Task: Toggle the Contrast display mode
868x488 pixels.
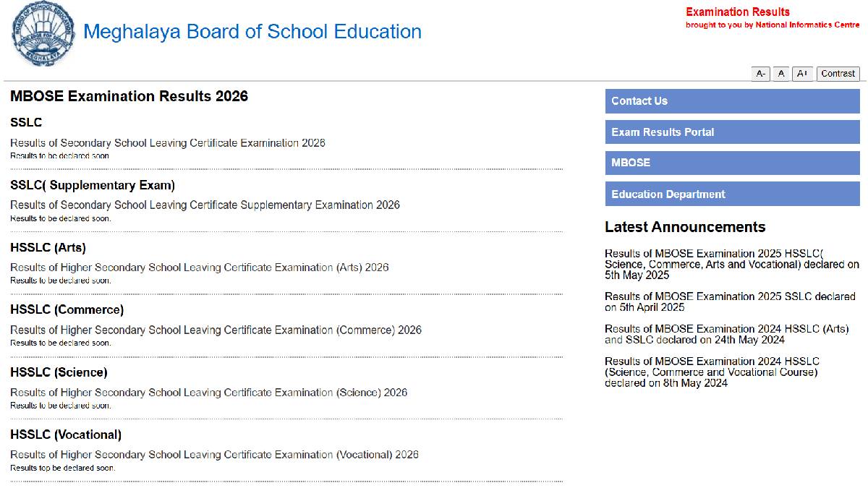Action: pos(838,73)
